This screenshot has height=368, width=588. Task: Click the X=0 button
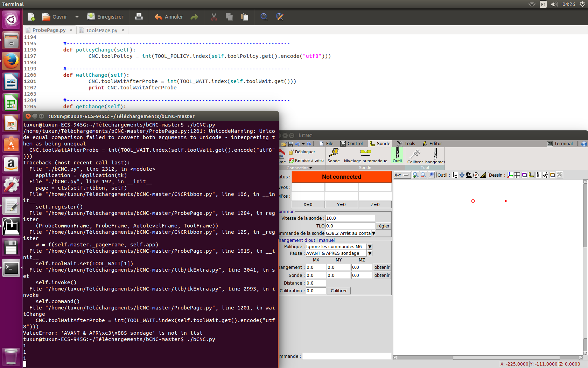tap(308, 205)
